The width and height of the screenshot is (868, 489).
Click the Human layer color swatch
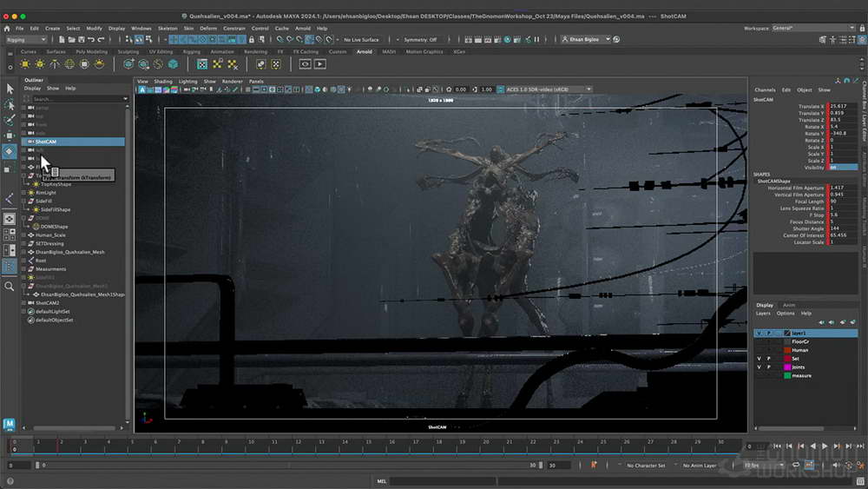(787, 351)
